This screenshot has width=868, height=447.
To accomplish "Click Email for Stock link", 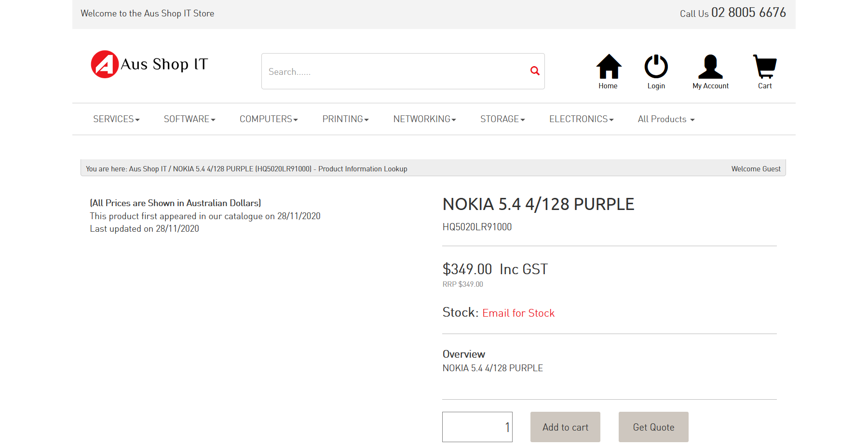I will [518, 313].
